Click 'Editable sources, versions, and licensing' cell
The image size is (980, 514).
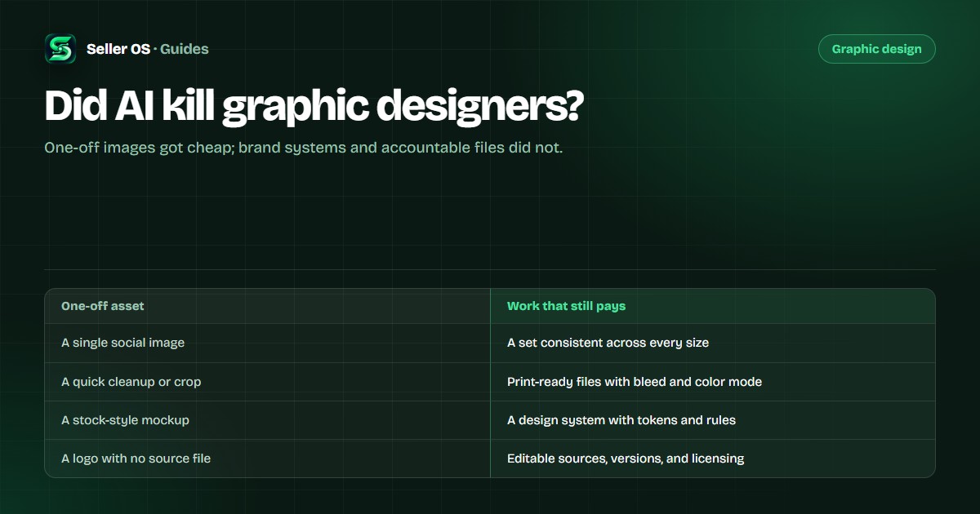(713, 459)
